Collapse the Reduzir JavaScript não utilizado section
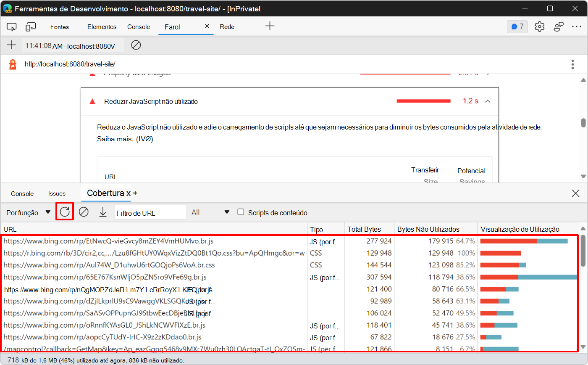588x365 pixels. 488,101
